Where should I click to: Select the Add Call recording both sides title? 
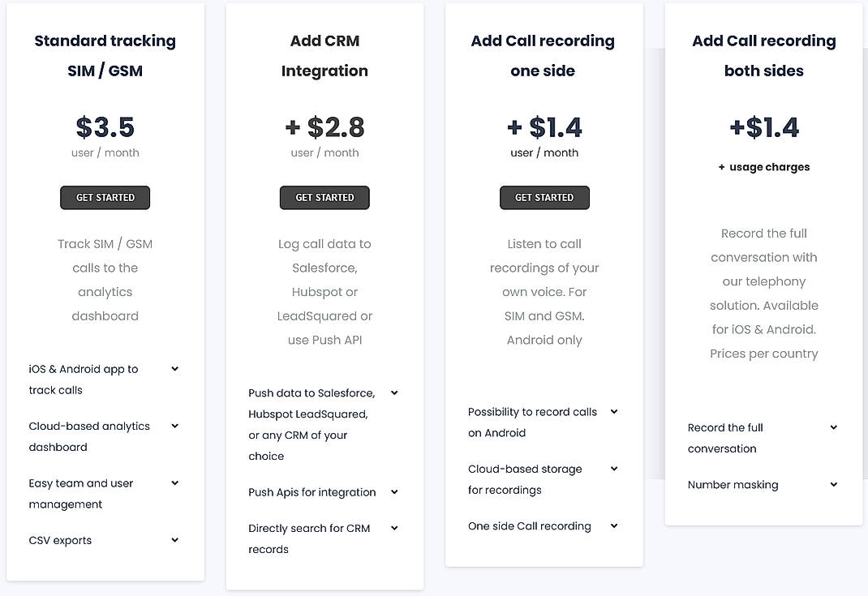click(x=763, y=55)
